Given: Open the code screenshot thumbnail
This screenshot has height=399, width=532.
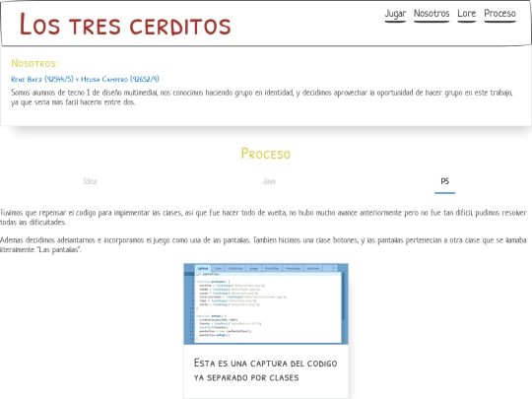Looking at the screenshot, I should click(x=266, y=304).
